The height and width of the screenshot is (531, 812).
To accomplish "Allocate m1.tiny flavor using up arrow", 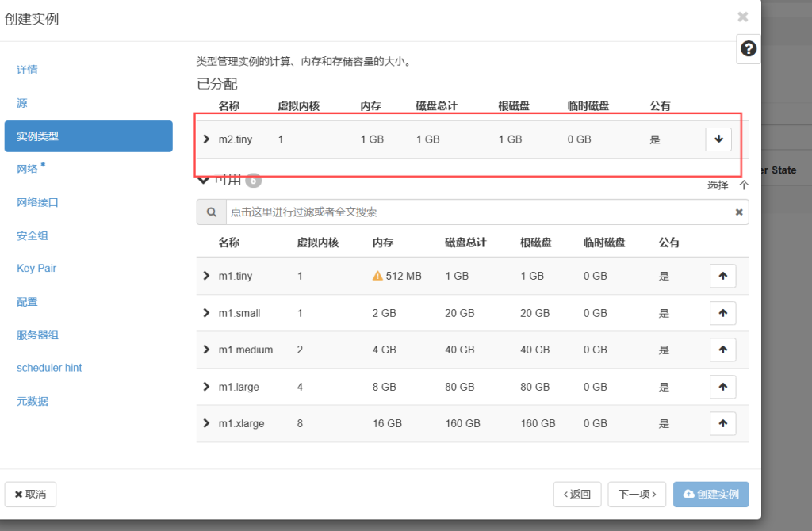I will (722, 276).
